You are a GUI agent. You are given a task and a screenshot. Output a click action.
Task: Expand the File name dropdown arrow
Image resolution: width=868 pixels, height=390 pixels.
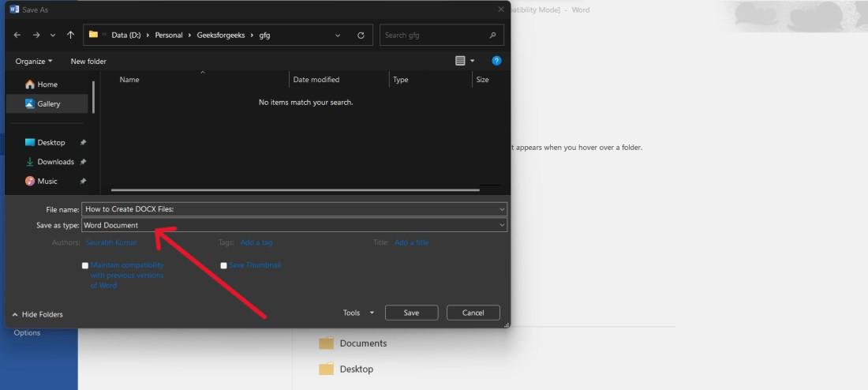[x=502, y=209]
